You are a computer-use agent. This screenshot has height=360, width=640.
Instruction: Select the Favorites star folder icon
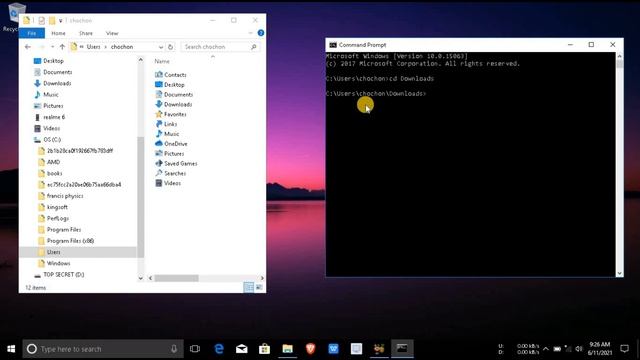coord(159,114)
